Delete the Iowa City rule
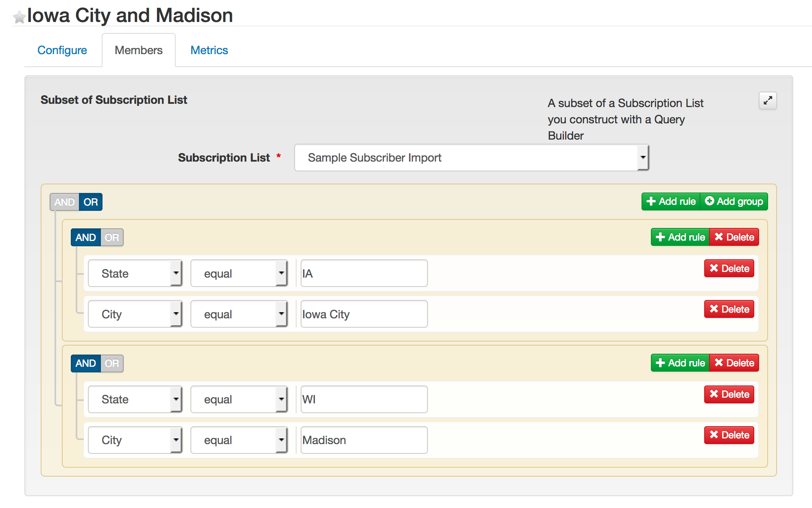812x508 pixels. pyautogui.click(x=729, y=309)
